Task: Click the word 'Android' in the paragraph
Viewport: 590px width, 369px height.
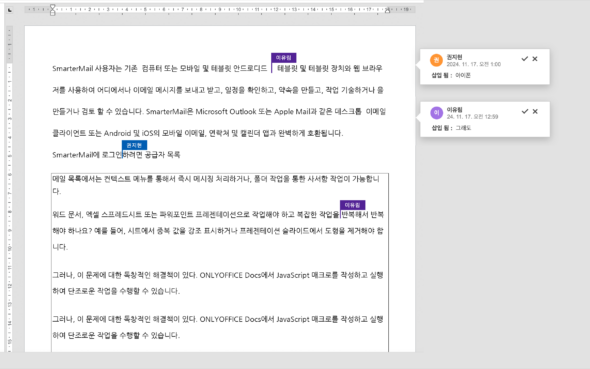Action: coord(117,133)
